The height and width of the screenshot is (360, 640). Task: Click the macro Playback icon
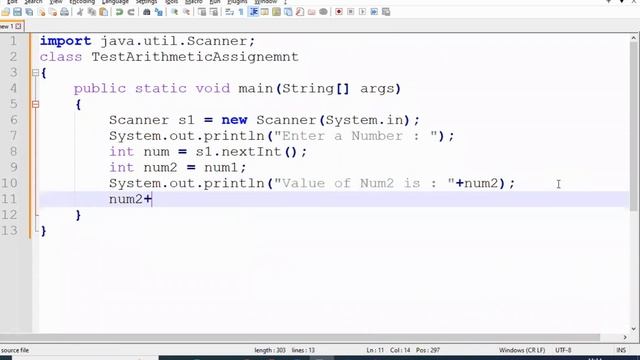(x=362, y=12)
